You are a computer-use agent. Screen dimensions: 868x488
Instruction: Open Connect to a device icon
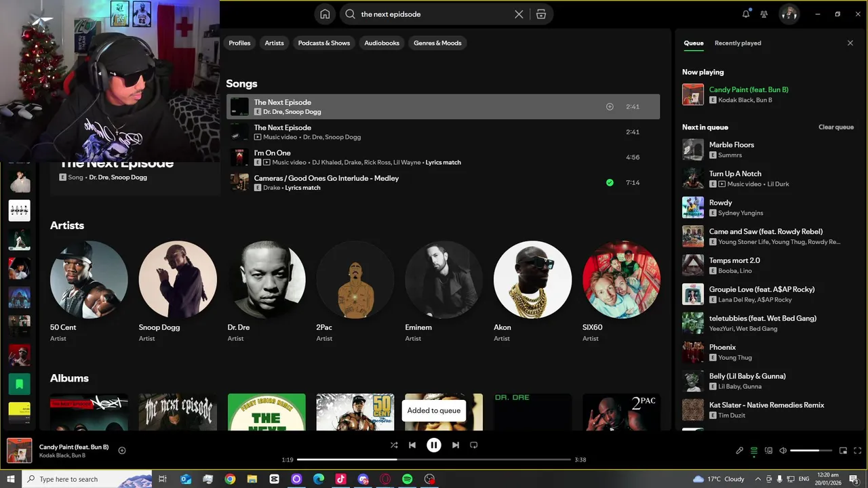[x=768, y=451]
